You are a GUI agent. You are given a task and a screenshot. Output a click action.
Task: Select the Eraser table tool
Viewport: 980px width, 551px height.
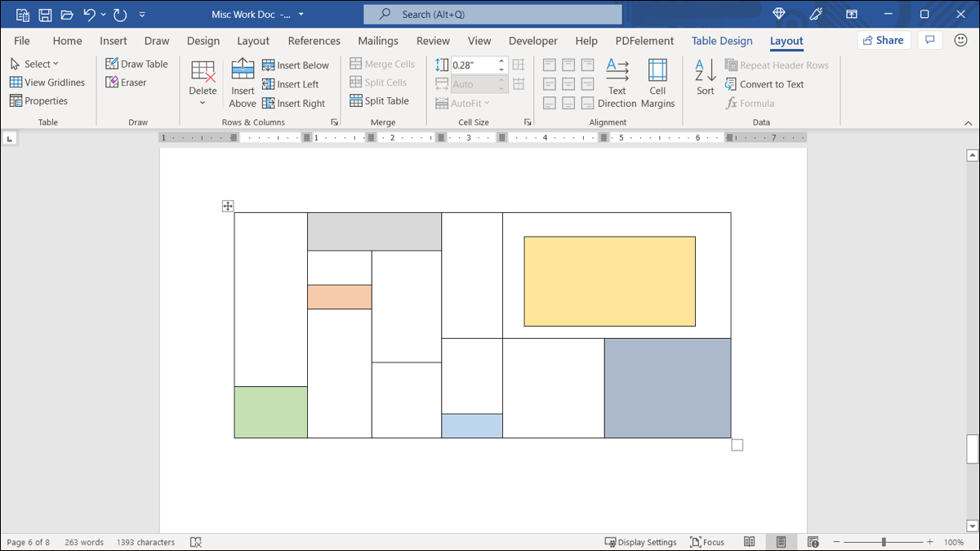click(x=127, y=82)
